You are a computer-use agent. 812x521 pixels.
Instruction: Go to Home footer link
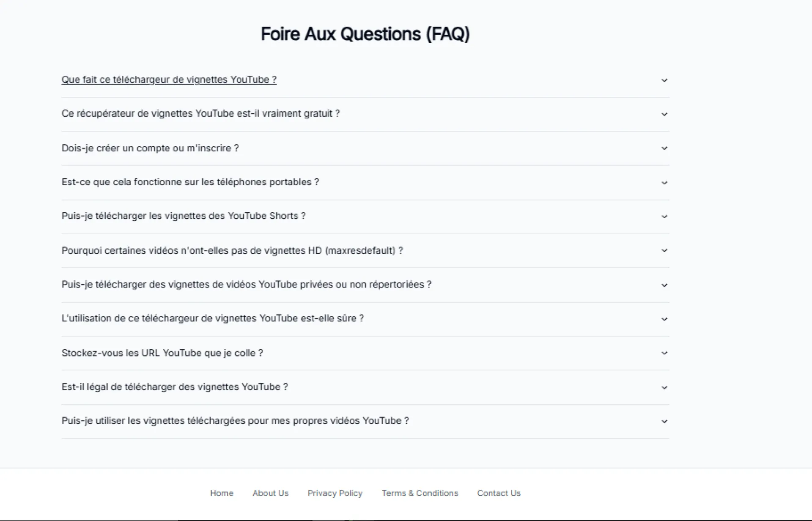[x=222, y=493]
